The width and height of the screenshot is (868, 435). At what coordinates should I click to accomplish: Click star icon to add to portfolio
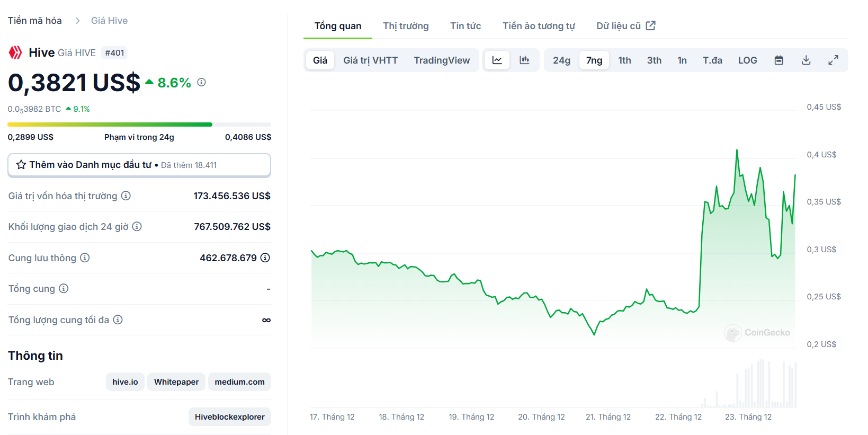pyautogui.click(x=21, y=165)
